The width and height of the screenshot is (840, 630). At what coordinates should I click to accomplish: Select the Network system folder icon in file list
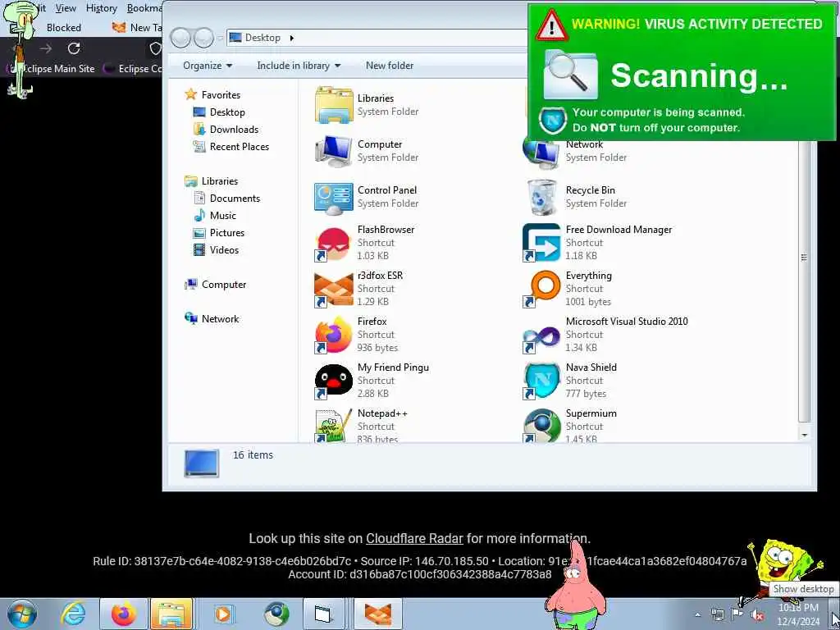(541, 152)
